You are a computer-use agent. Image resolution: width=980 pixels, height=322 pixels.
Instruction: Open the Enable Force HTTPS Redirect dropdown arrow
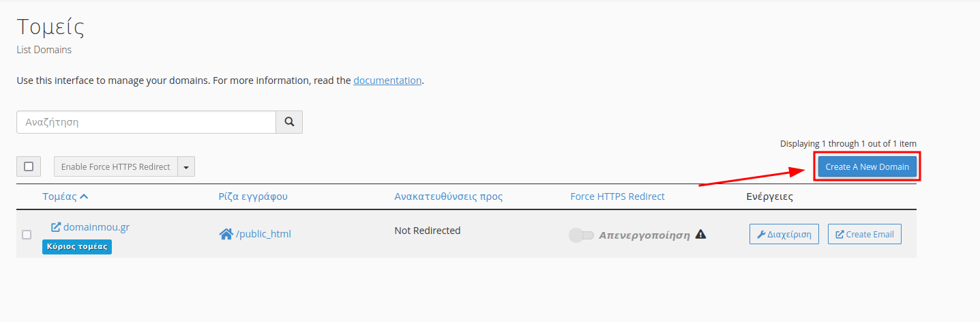186,166
